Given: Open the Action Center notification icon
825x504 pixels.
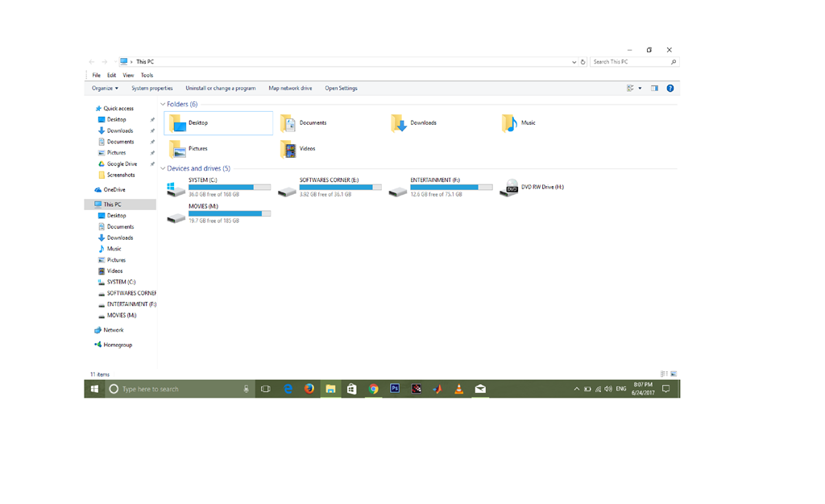Looking at the screenshot, I should [665, 389].
